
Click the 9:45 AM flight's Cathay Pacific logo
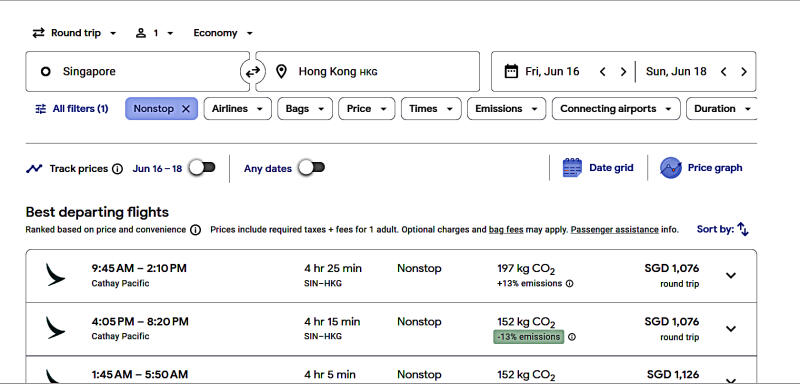[x=55, y=274]
